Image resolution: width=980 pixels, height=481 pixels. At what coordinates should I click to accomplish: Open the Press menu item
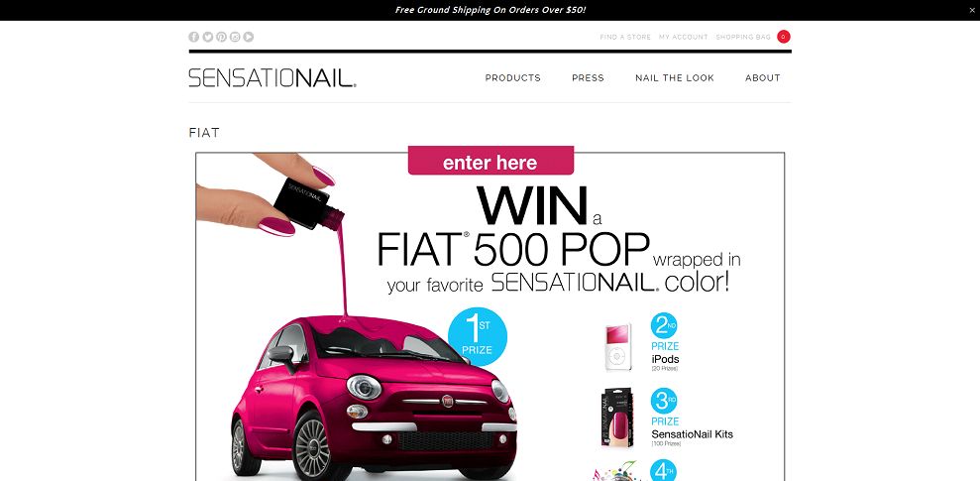point(589,78)
